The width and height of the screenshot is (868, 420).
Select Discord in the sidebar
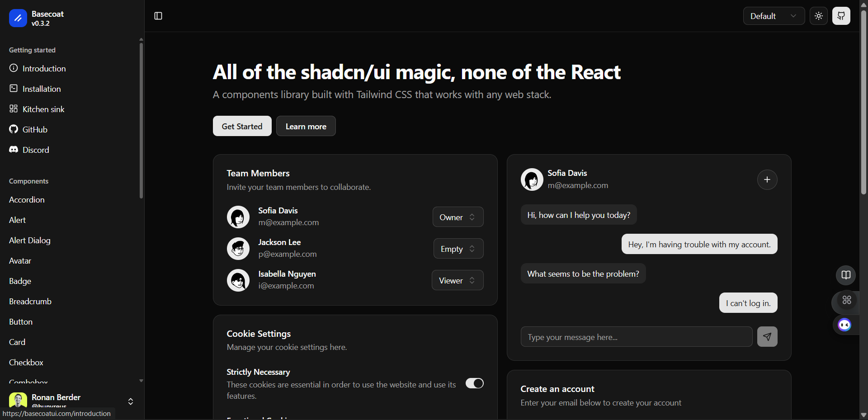click(35, 150)
